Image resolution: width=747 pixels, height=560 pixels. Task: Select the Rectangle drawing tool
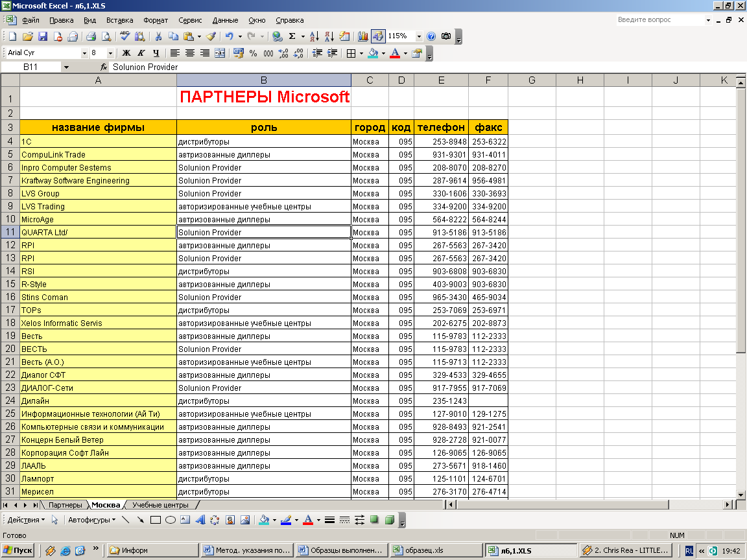click(x=156, y=520)
